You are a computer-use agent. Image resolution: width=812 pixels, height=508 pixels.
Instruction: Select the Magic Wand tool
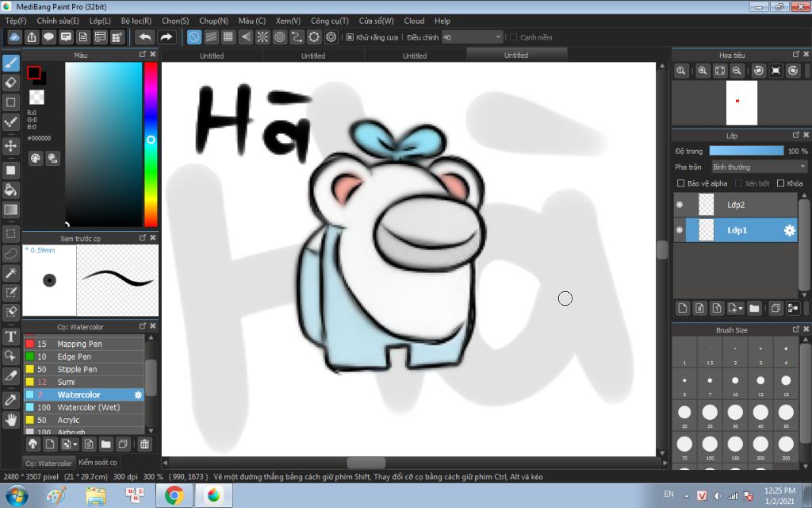point(11,273)
